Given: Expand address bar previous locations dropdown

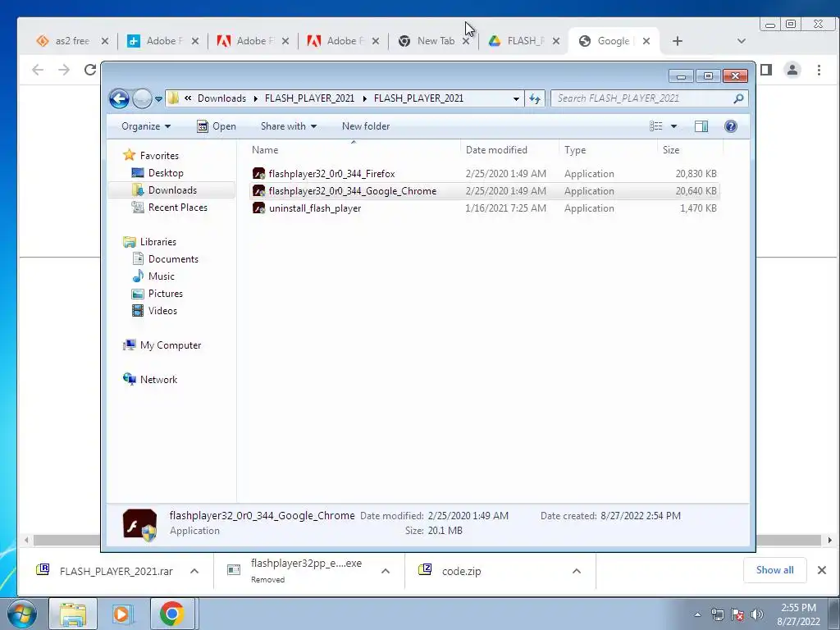Looking at the screenshot, I should pyautogui.click(x=516, y=98).
